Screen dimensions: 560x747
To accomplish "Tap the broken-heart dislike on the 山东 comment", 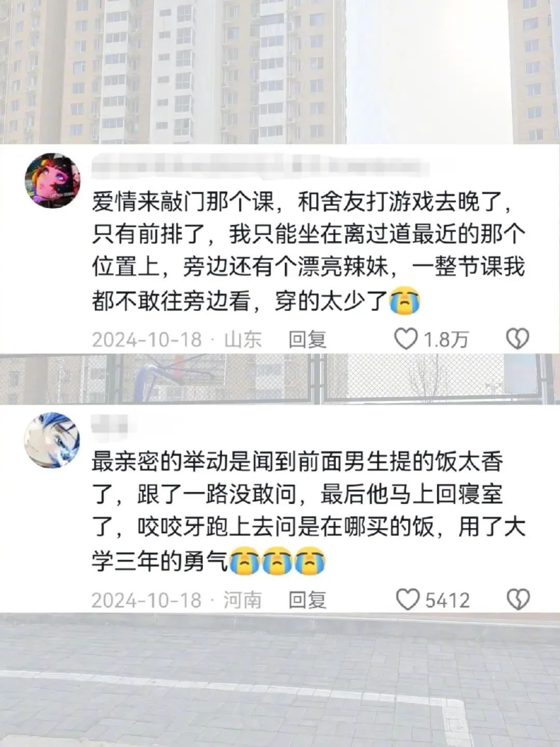I will (x=517, y=339).
